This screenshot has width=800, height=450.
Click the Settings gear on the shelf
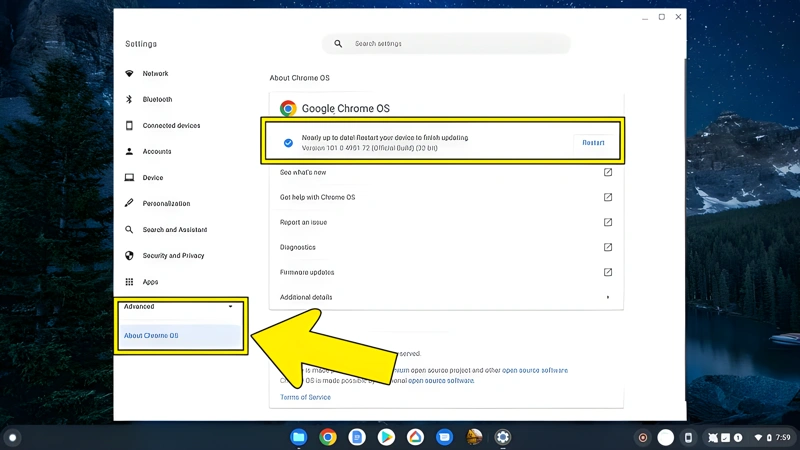(503, 437)
